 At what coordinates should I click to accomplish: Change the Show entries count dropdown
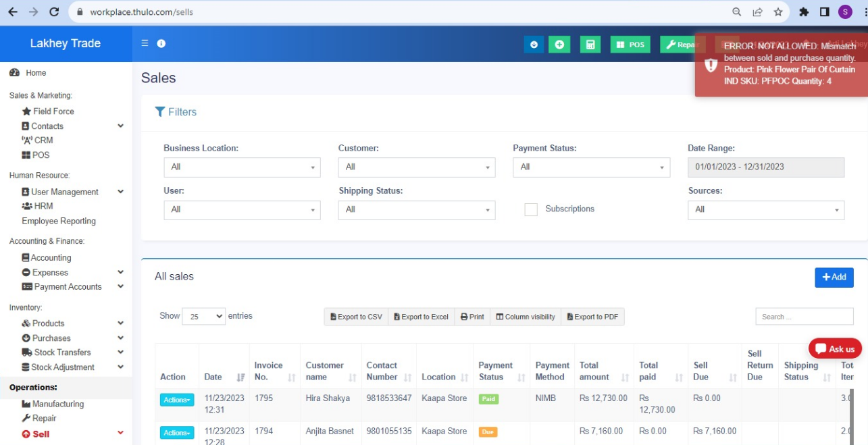pyautogui.click(x=203, y=316)
